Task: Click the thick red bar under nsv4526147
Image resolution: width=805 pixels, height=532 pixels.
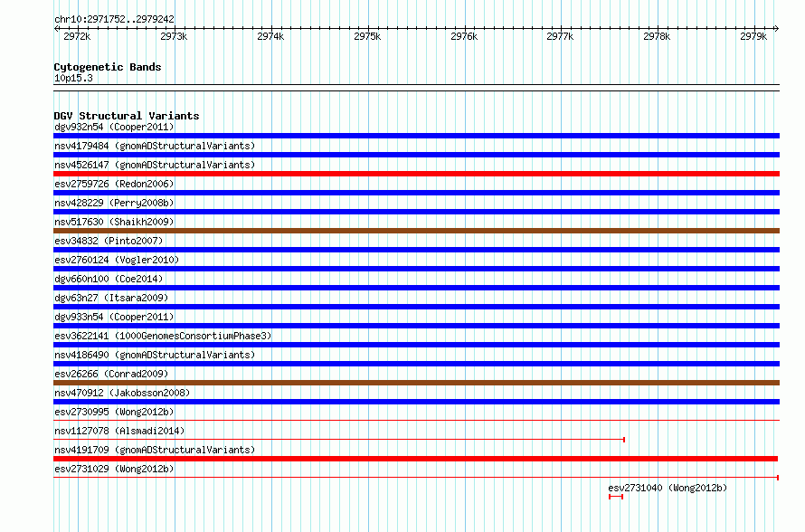Action: pos(416,174)
